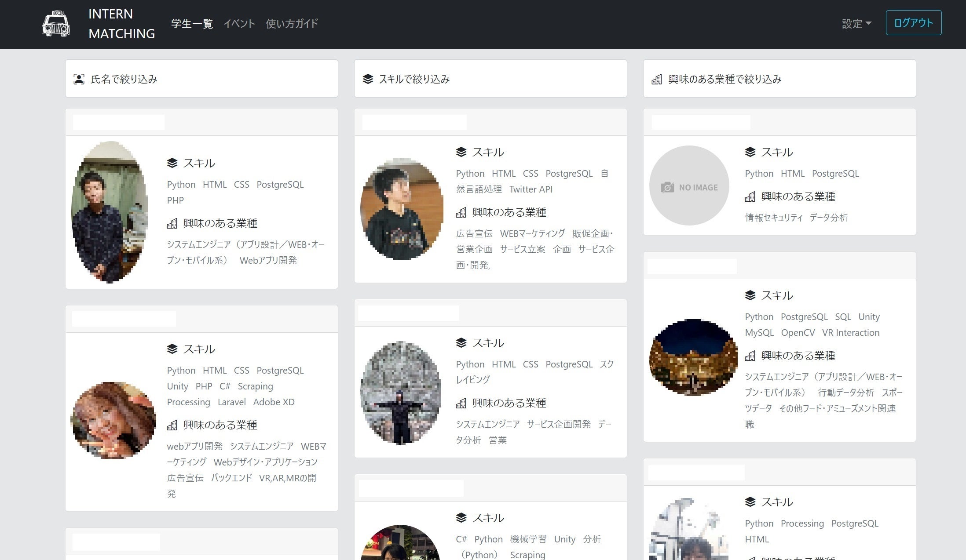Click the 興味のある業種 icon on the Twitter API card
This screenshot has height=560, width=966.
point(461,212)
